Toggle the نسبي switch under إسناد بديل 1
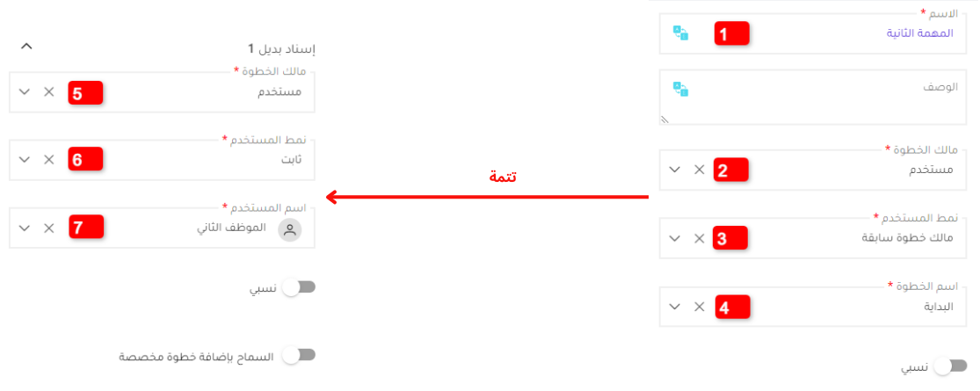Screen dimensions: 980x391 (298, 287)
